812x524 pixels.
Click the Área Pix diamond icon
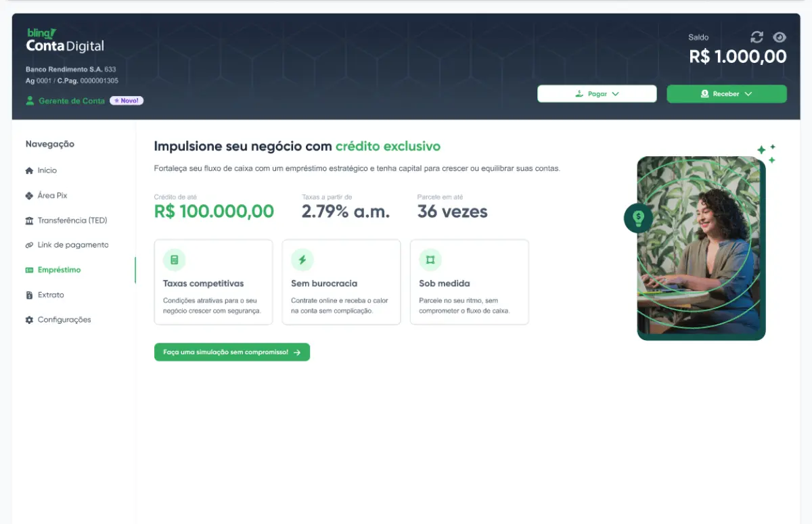(x=29, y=195)
